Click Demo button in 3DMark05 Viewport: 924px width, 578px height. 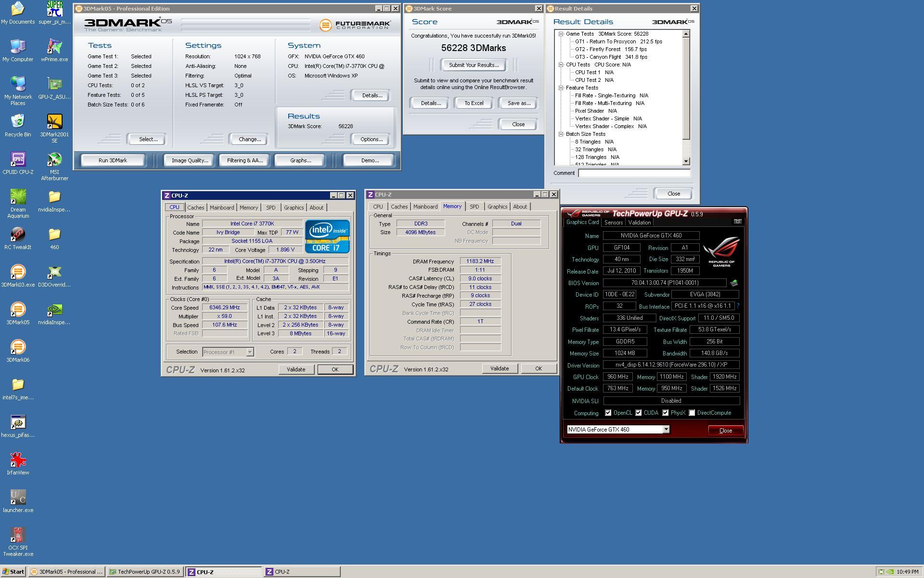(370, 160)
